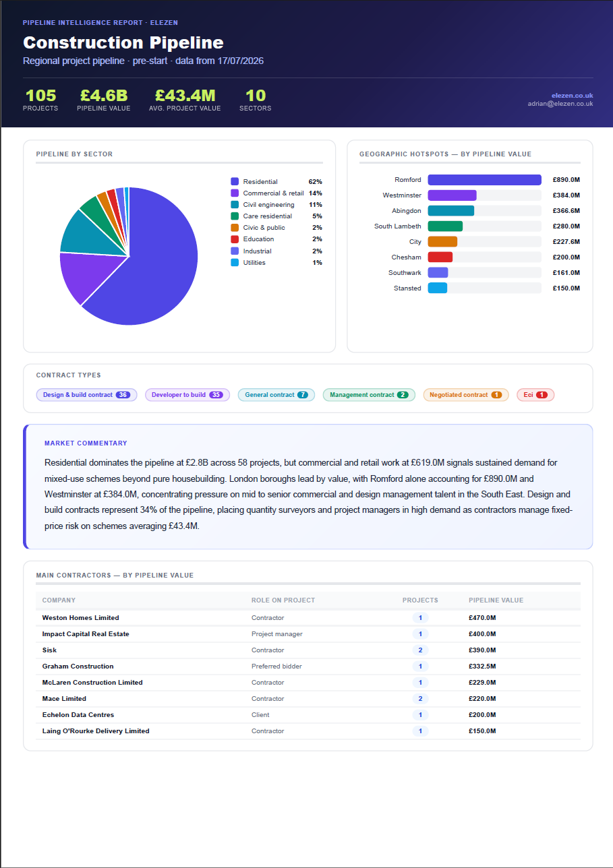Image resolution: width=613 pixels, height=868 pixels.
Task: Click the Industrial legend swatch
Action: [x=235, y=251]
